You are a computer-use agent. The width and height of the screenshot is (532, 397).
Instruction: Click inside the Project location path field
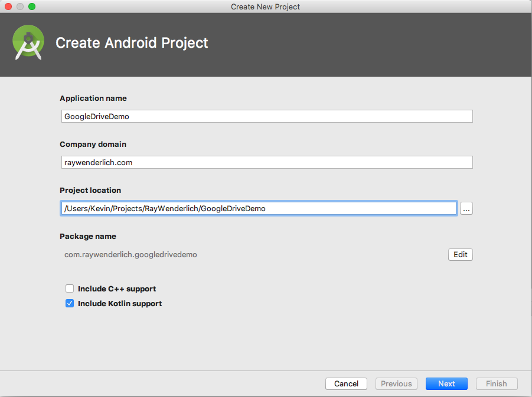[x=258, y=208]
